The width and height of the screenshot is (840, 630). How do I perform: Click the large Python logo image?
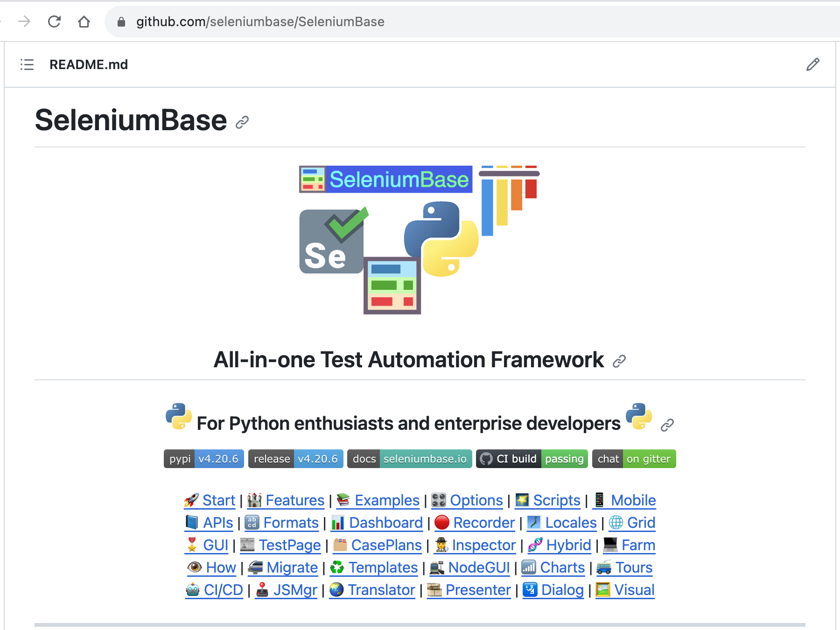[441, 238]
